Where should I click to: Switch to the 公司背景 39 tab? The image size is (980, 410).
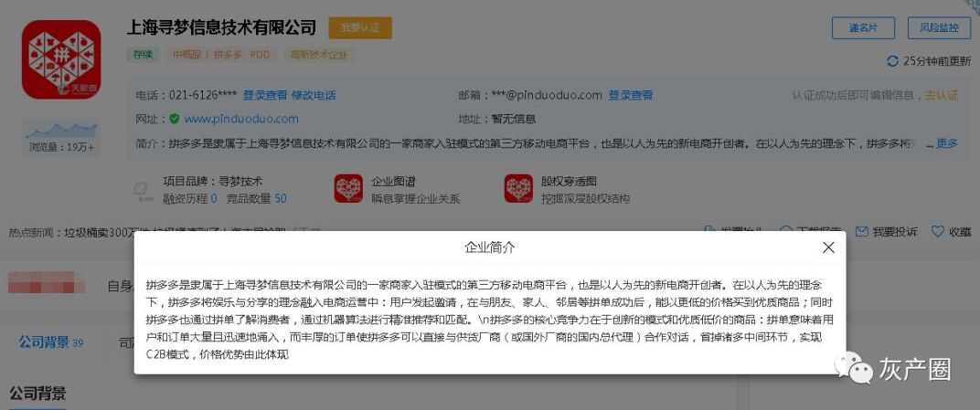[50, 342]
